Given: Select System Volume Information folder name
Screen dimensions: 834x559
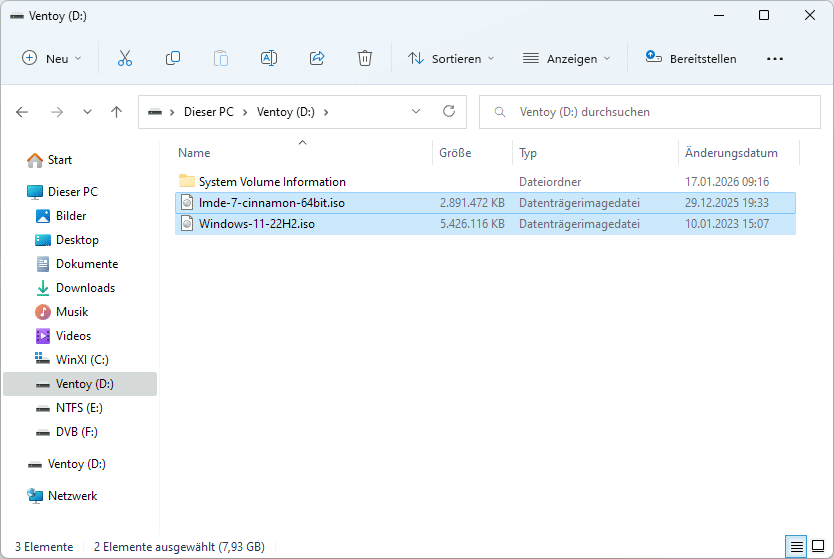Looking at the screenshot, I should tap(272, 182).
